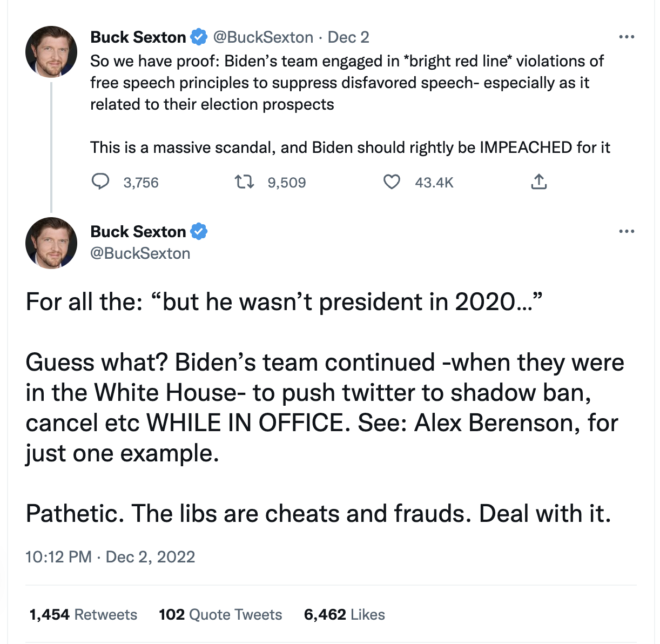The image size is (660, 644).
Task: Click the verified badge in the first tweet header
Action: [x=199, y=37]
